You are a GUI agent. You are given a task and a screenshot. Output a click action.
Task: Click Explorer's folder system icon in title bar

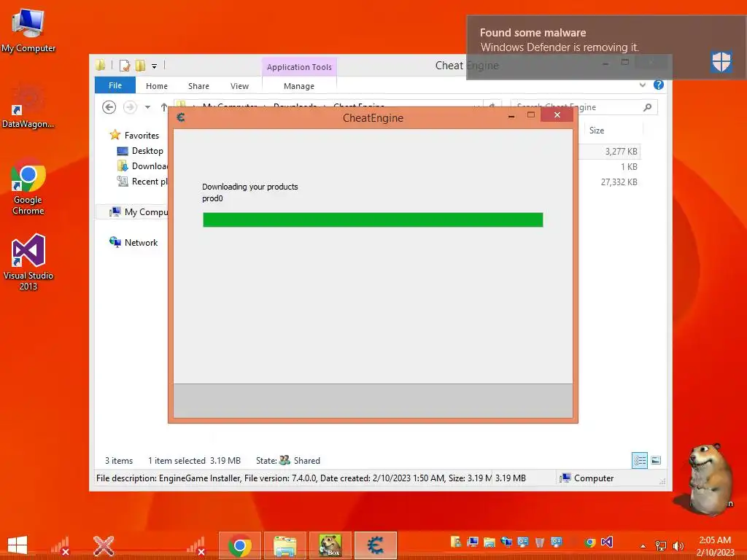pyautogui.click(x=101, y=65)
